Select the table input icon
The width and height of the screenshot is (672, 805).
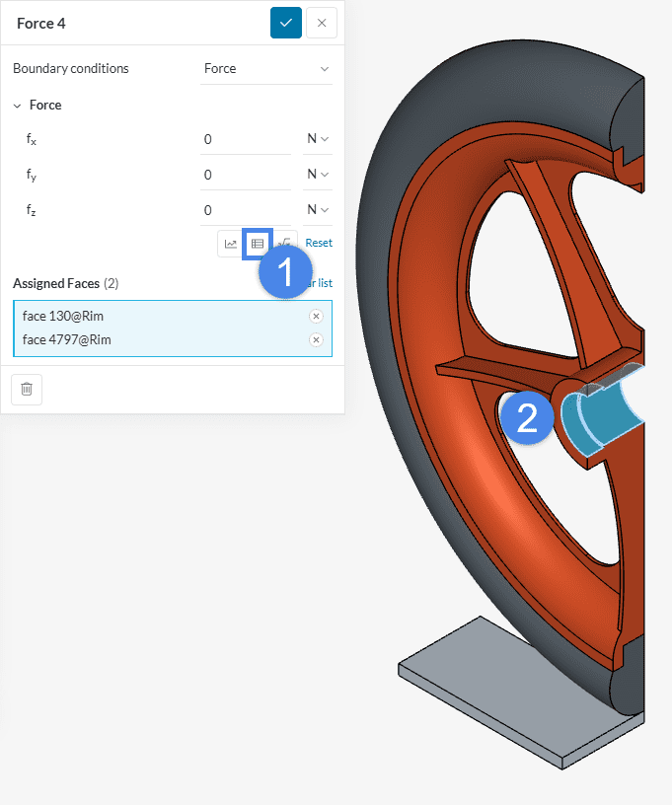click(x=257, y=244)
